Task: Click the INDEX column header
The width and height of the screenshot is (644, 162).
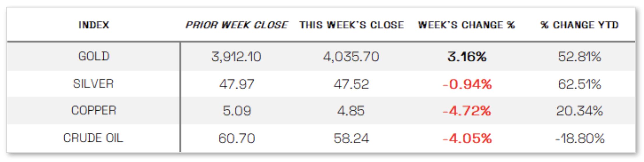Action: click(x=94, y=25)
